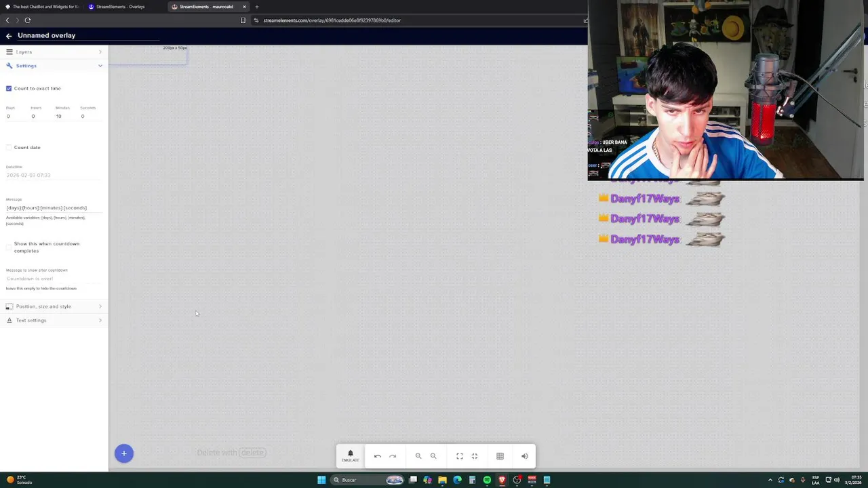
Task: Add a new widget with blue plus button
Action: (124, 453)
